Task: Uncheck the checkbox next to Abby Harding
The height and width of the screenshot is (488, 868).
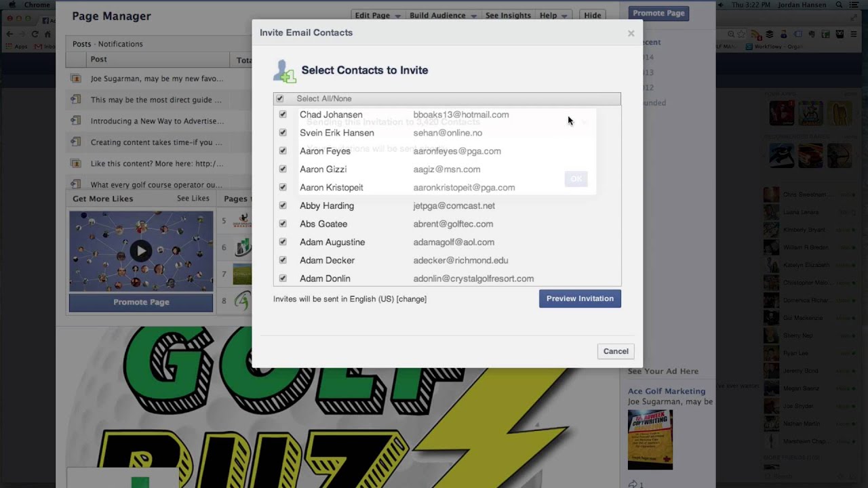Action: coord(283,205)
